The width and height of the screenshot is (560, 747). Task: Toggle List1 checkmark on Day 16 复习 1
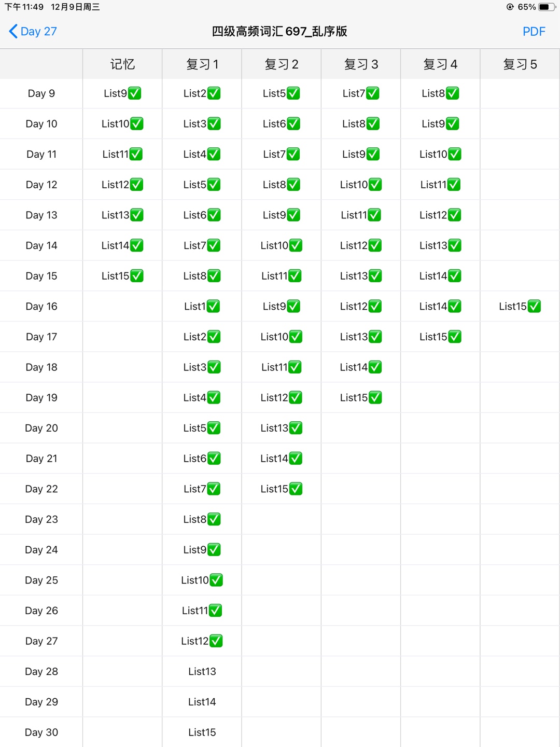(213, 307)
